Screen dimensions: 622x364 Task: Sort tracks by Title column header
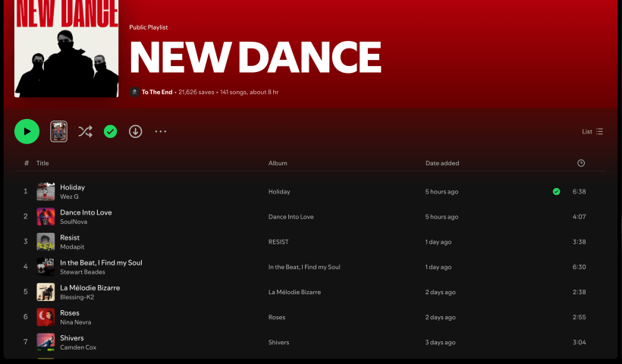[42, 163]
